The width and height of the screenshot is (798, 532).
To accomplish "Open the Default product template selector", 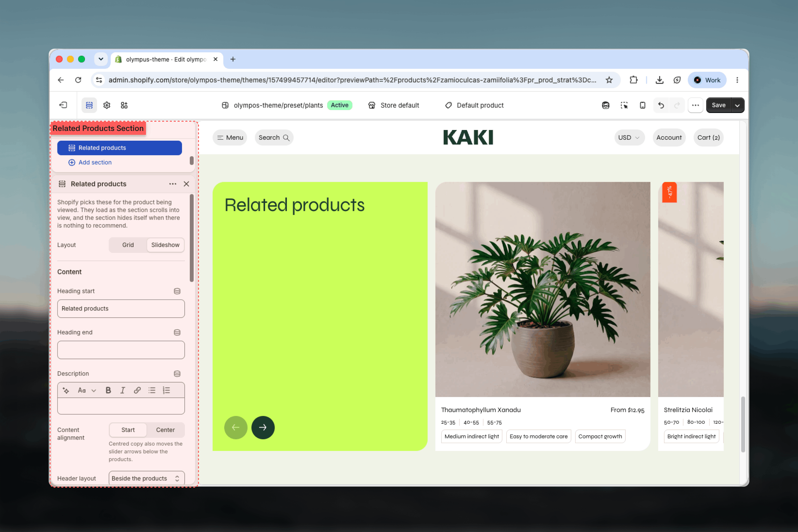I will pos(474,105).
